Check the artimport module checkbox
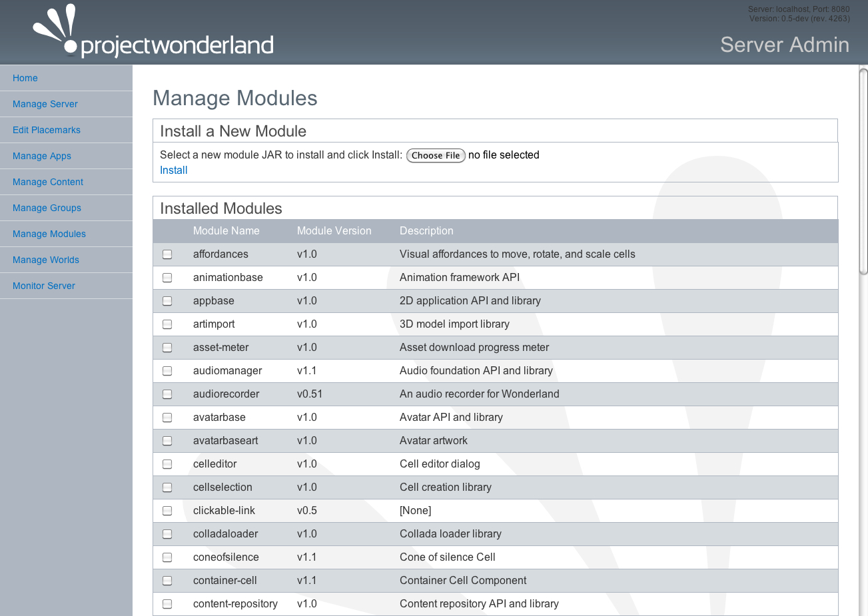Viewport: 868px width, 616px height. pyautogui.click(x=167, y=324)
